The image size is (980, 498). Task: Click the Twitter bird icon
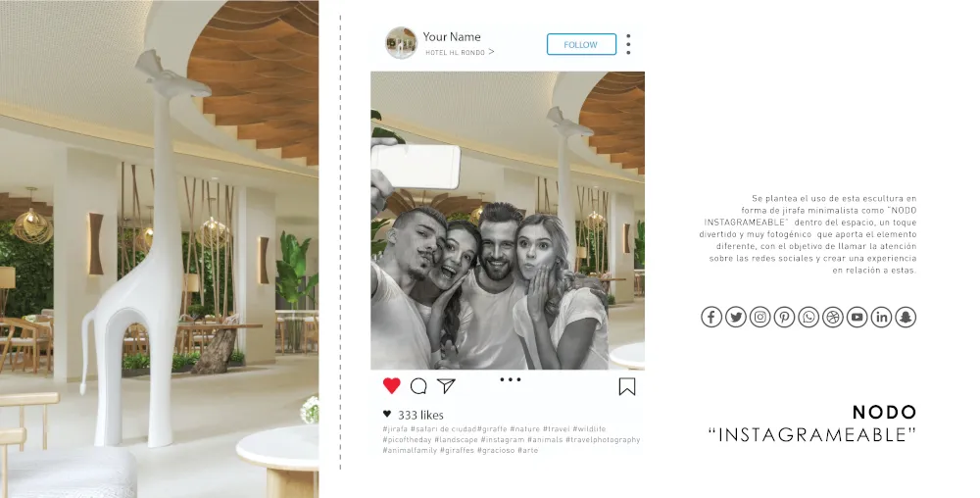[736, 317]
